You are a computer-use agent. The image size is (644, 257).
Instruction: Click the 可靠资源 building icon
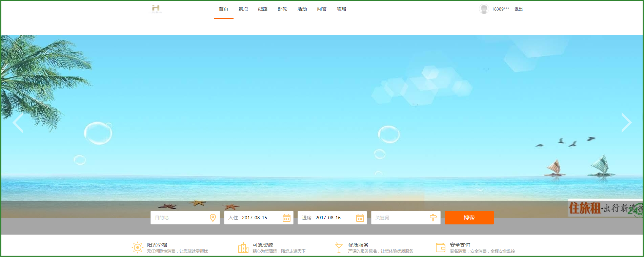[243, 248]
